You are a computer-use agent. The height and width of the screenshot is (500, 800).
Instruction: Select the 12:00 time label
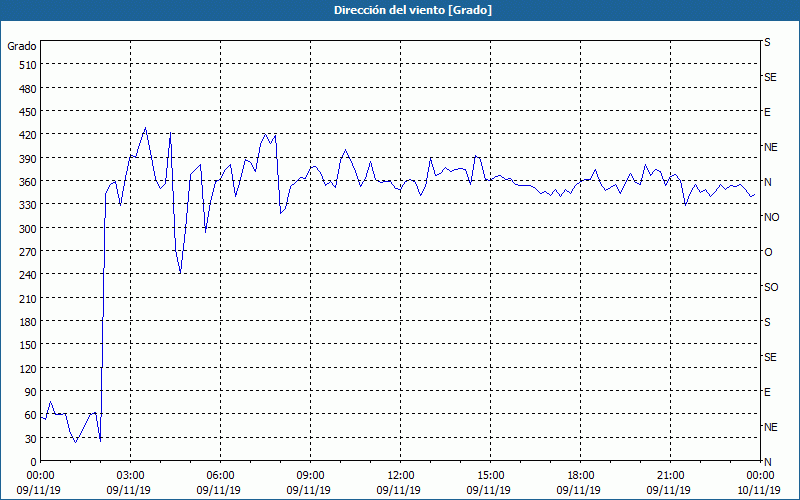pyautogui.click(x=400, y=476)
